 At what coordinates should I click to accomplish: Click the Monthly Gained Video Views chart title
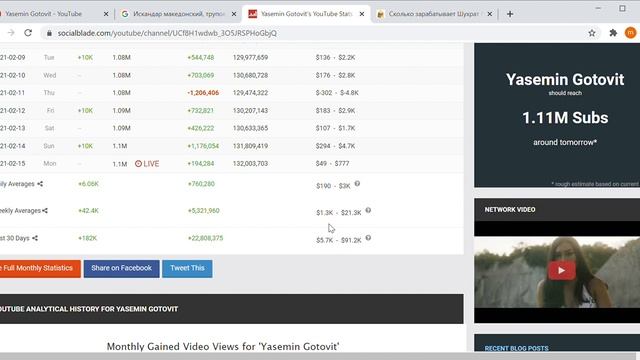coord(223,347)
